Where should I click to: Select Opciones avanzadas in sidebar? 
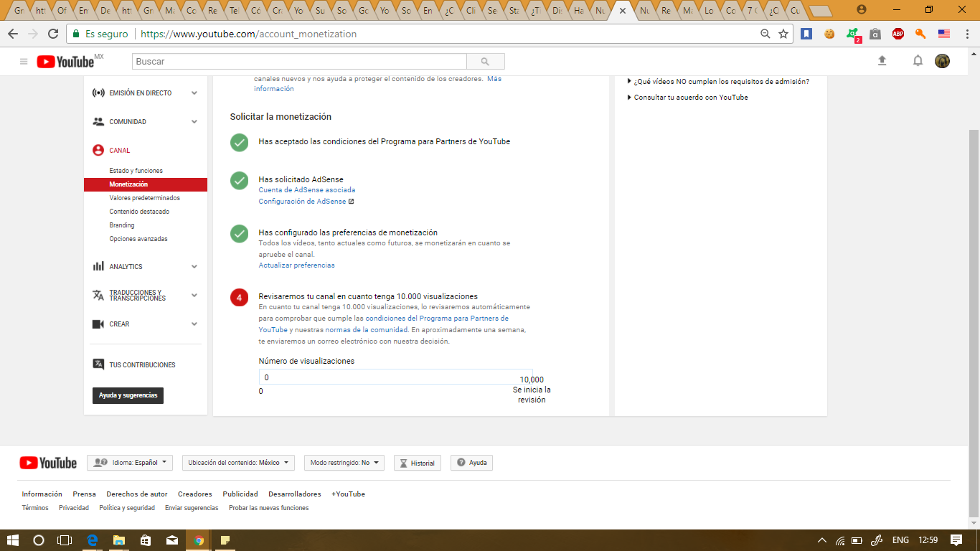138,239
